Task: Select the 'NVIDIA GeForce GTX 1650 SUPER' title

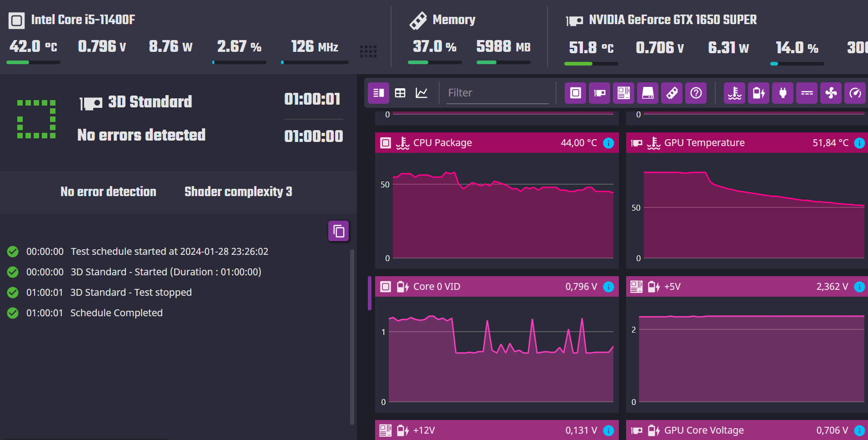Action: point(673,20)
